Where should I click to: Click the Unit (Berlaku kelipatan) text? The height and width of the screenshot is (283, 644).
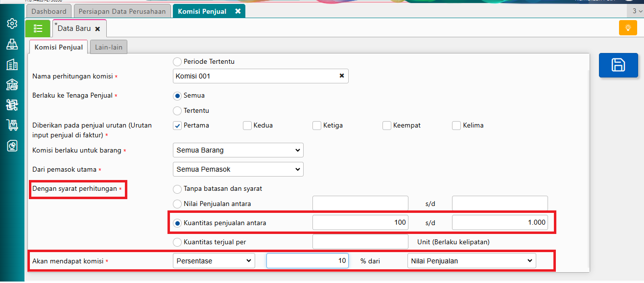click(453, 242)
